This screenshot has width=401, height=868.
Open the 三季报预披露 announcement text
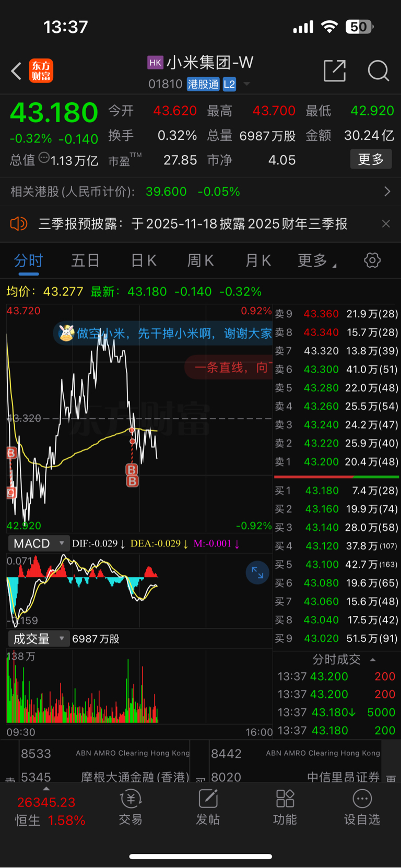point(193,224)
